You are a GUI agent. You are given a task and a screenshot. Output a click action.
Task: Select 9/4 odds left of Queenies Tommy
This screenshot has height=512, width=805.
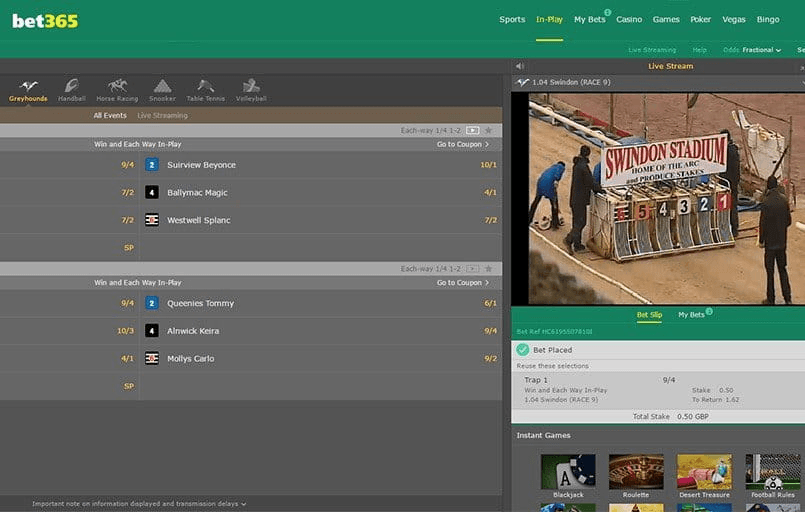tap(127, 303)
